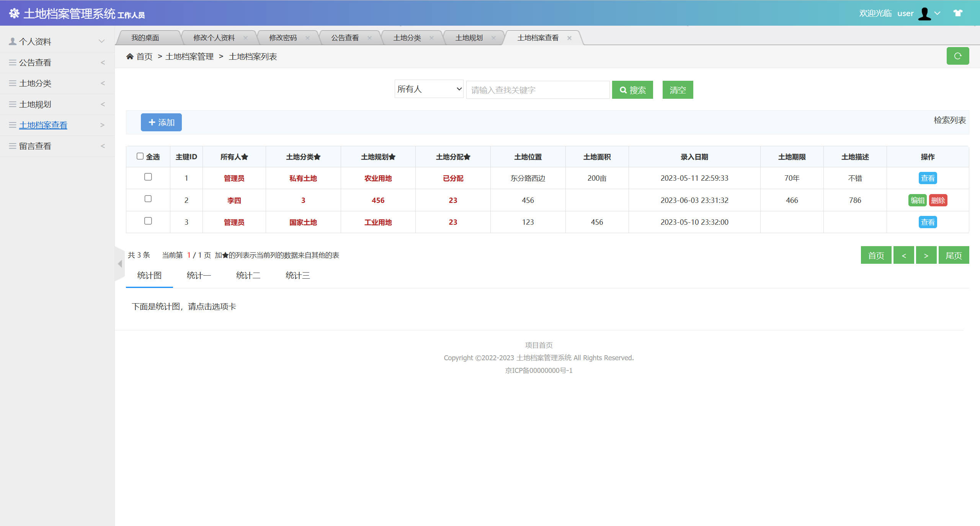The height and width of the screenshot is (526, 980).
Task: Click the home icon in the breadcrumb
Action: click(x=130, y=56)
